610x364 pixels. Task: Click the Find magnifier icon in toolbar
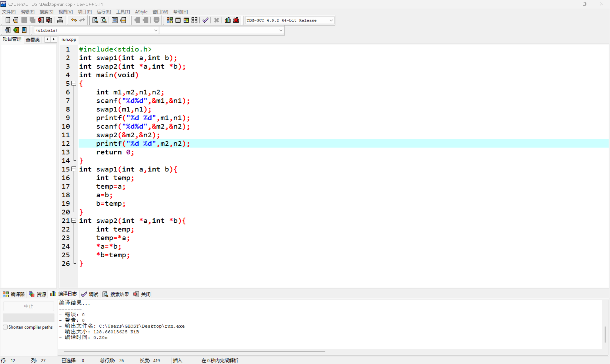pyautogui.click(x=95, y=20)
